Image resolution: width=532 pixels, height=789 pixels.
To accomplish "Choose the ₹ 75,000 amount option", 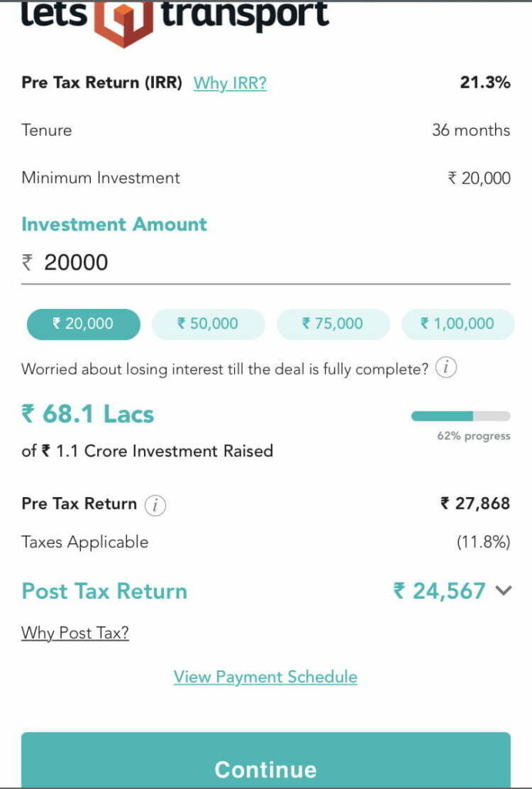I will click(333, 324).
